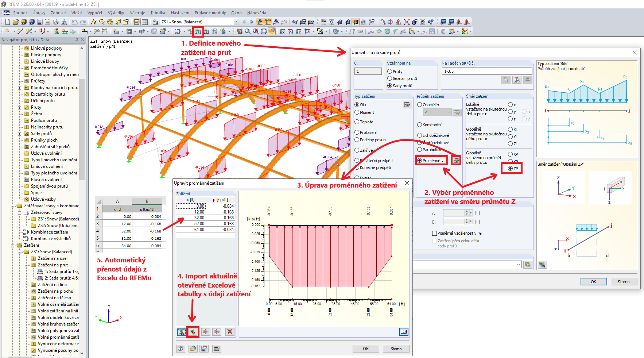Toggle the 123 value display icon
The image size is (644, 358).
403,332
